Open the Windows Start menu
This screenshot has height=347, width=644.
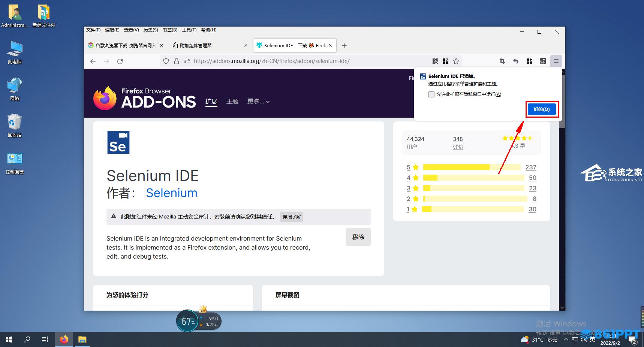(x=9, y=340)
